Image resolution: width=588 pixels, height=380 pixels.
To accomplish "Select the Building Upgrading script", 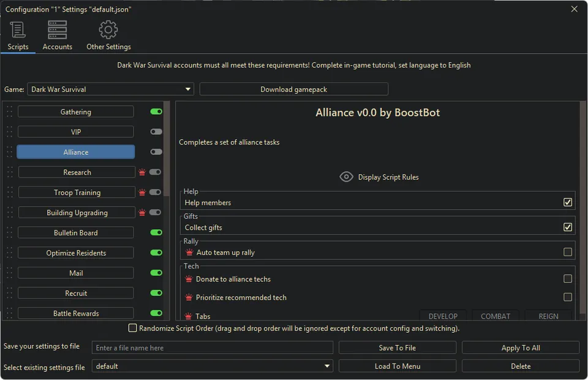I will (x=77, y=213).
